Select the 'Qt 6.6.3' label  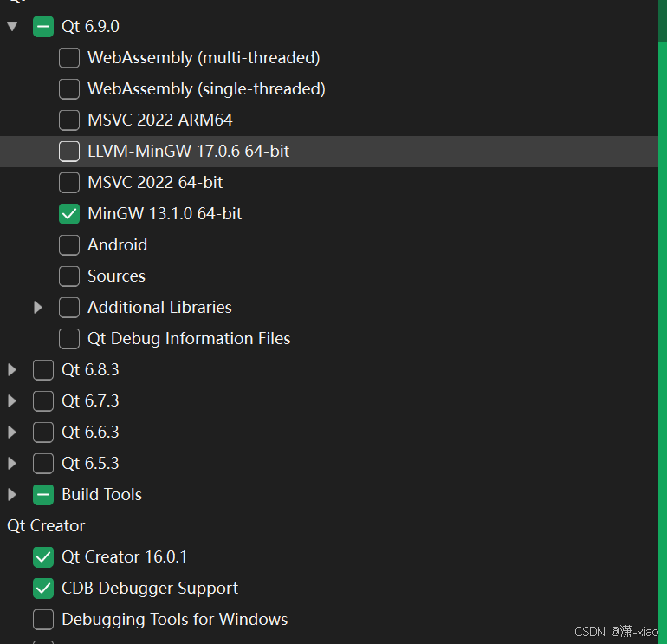click(90, 433)
